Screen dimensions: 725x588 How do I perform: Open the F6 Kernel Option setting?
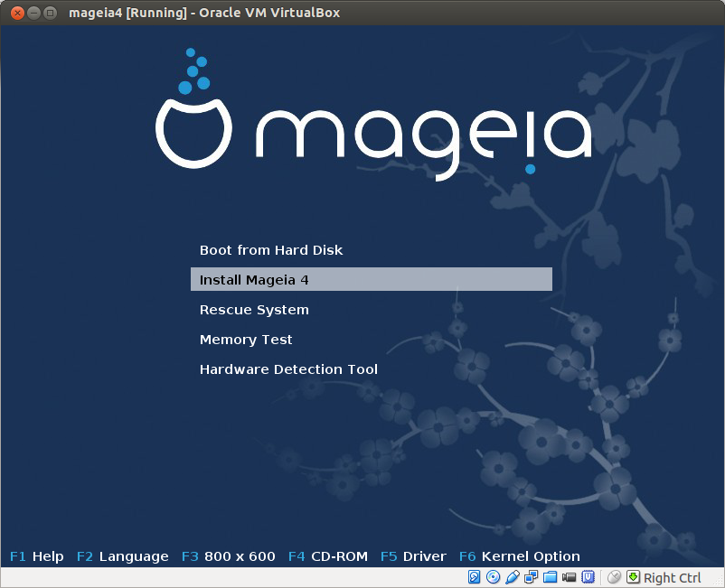[x=520, y=556]
